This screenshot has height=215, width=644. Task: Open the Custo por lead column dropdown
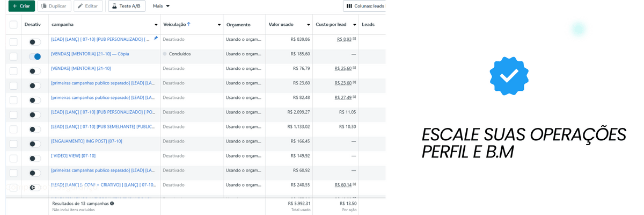tap(355, 25)
